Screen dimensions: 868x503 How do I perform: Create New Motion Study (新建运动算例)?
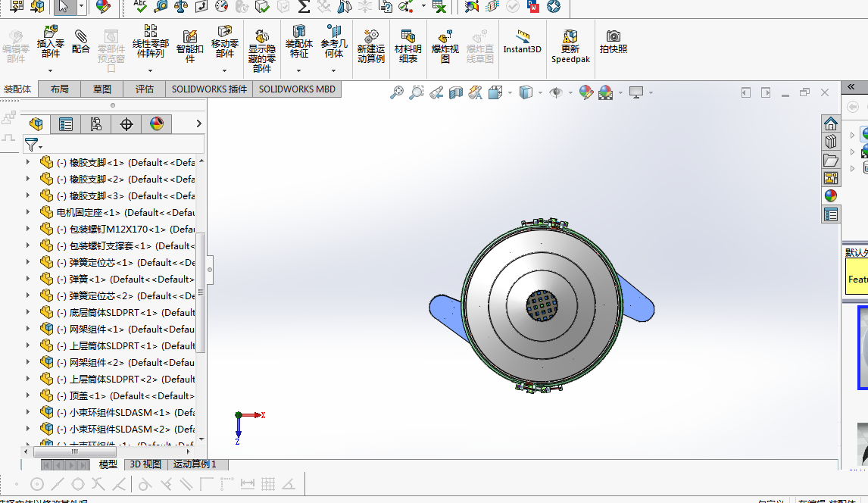(371, 46)
